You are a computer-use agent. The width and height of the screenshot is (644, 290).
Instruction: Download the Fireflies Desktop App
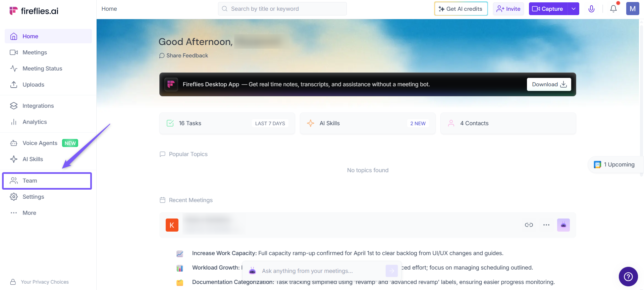[x=549, y=84]
